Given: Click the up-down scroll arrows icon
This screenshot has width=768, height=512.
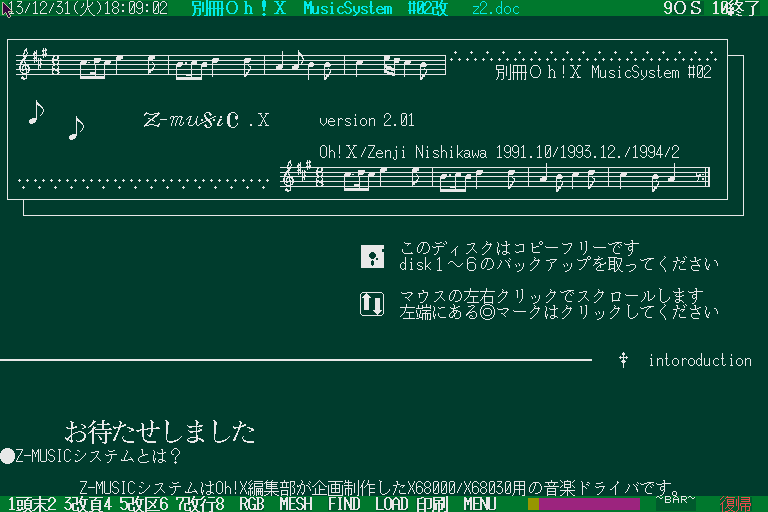Looking at the screenshot, I should (372, 303).
